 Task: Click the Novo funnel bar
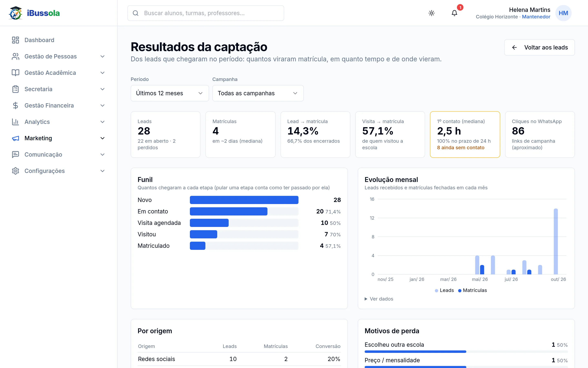(244, 200)
